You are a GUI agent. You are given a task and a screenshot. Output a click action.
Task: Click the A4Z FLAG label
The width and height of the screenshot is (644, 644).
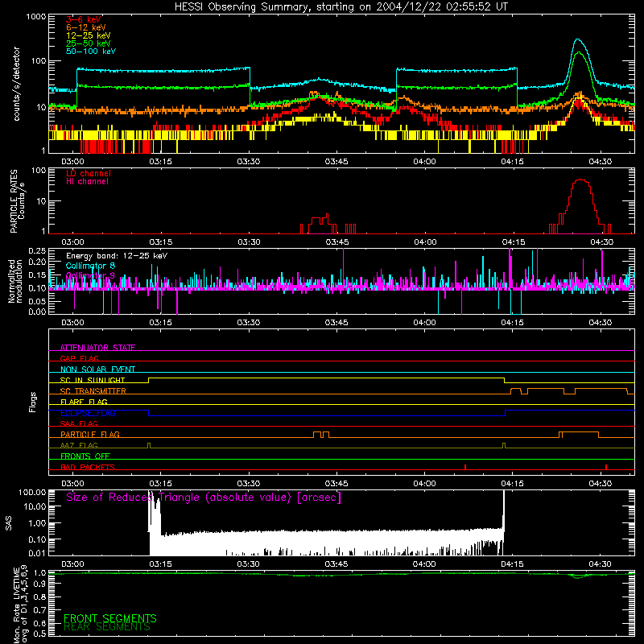coord(79,445)
